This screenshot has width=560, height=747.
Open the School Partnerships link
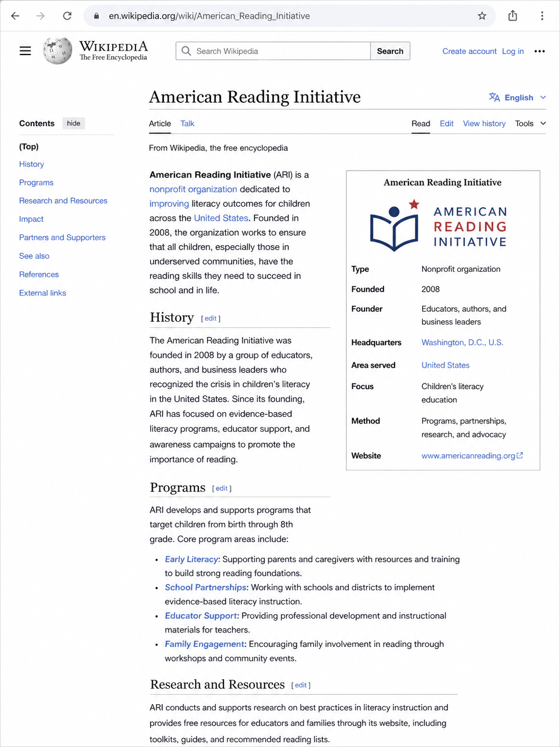pos(206,587)
